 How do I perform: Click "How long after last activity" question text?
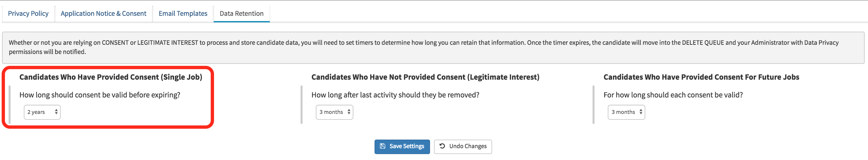[395, 95]
